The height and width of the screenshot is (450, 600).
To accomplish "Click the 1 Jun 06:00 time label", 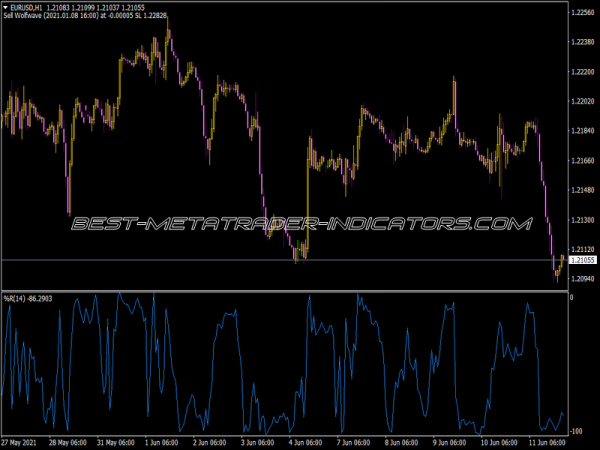I will click(x=163, y=442).
